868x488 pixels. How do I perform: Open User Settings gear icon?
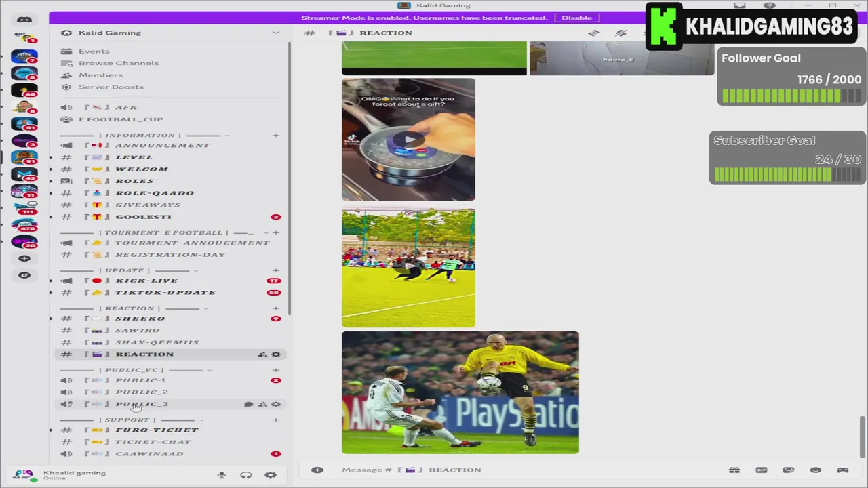pyautogui.click(x=271, y=475)
